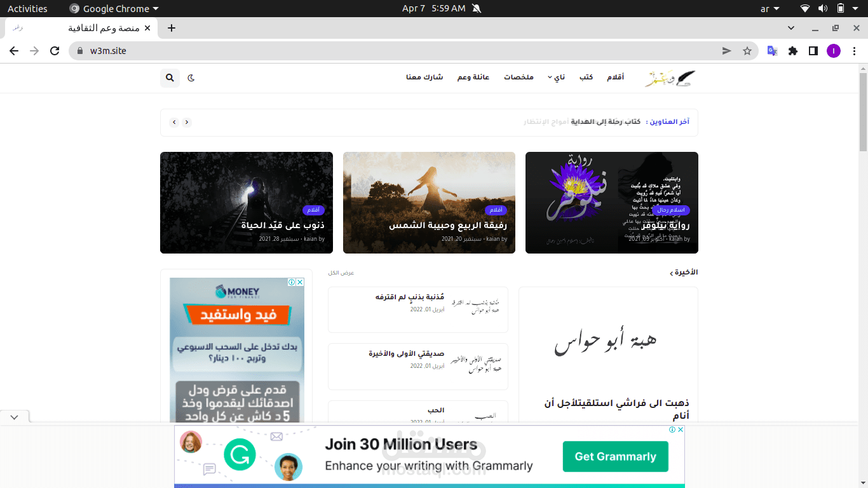Open the Chrome profile avatar
This screenshot has height=488, width=868.
coord(834,51)
